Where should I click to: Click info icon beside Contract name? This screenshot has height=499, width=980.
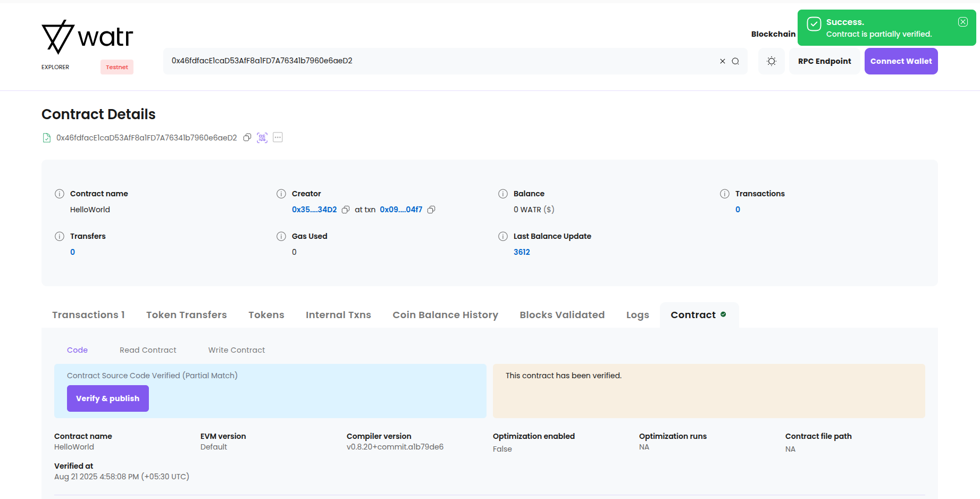point(60,194)
